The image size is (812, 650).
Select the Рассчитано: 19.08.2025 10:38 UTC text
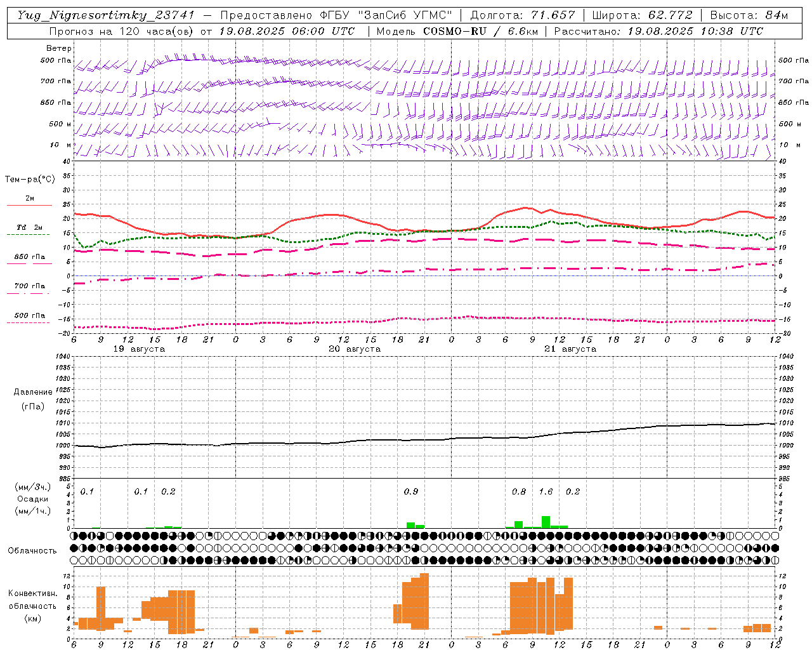point(658,30)
